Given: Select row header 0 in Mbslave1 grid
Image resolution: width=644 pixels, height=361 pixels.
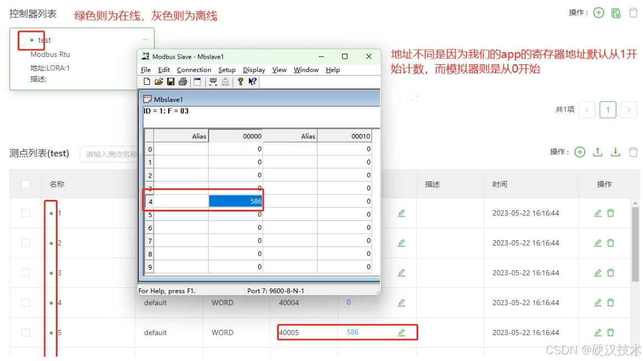Looking at the screenshot, I should [149, 149].
